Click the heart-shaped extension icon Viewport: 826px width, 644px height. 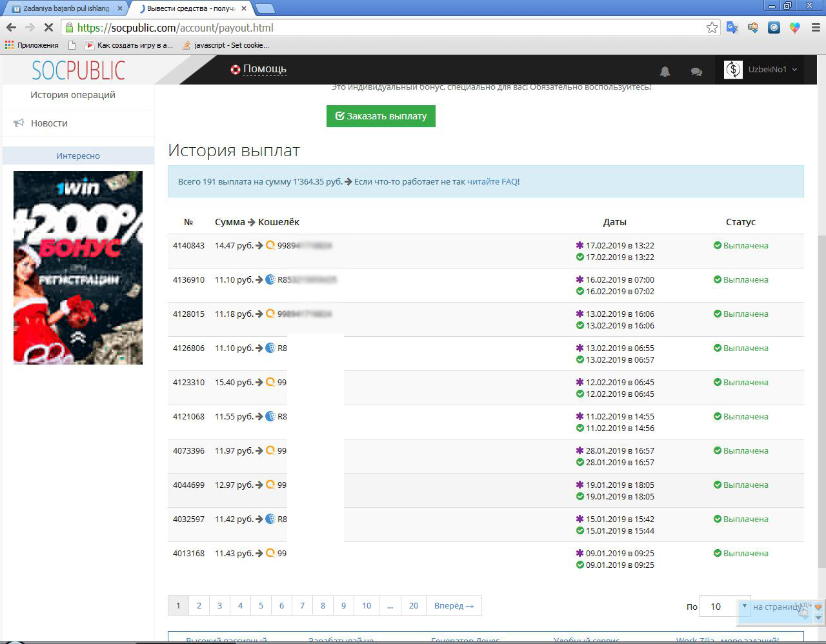pyautogui.click(x=795, y=27)
